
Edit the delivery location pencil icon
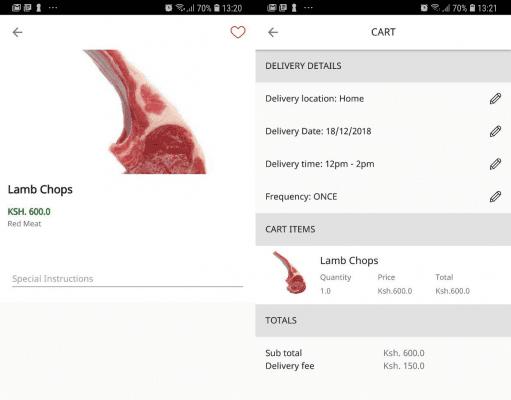495,99
